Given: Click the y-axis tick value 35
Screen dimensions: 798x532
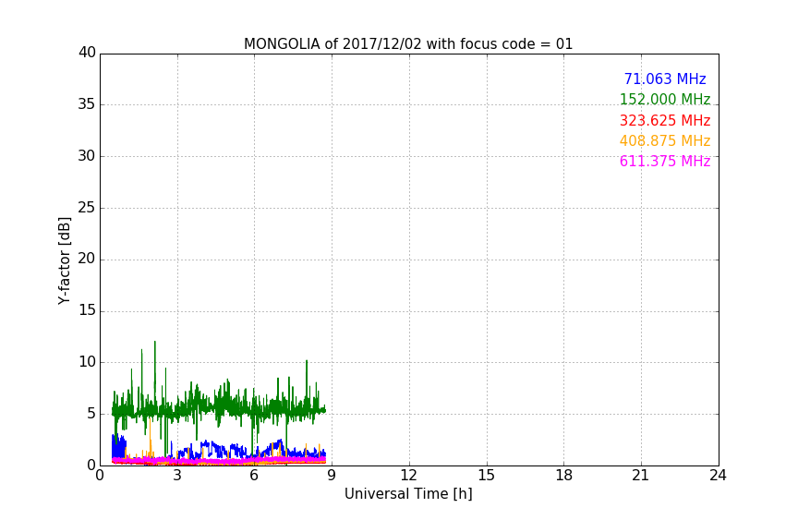Looking at the screenshot, I should (x=87, y=104).
